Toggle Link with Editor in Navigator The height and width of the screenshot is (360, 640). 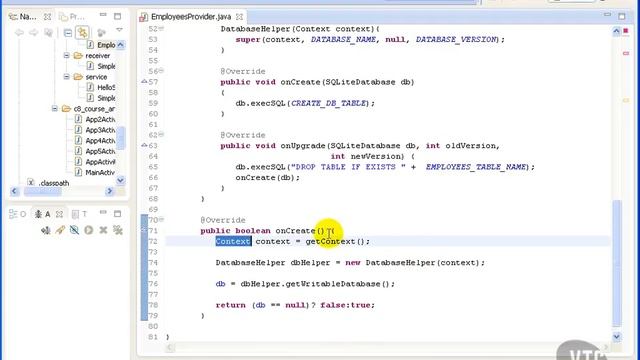[82, 33]
